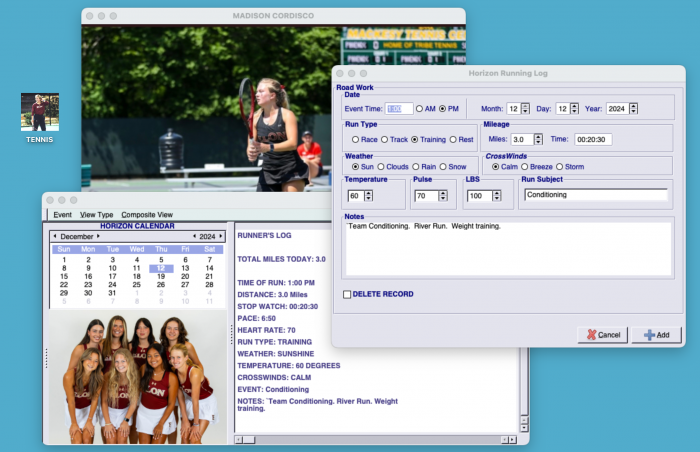The height and width of the screenshot is (452, 700).
Task: Open the TENNIS desktop icon
Action: 40,113
